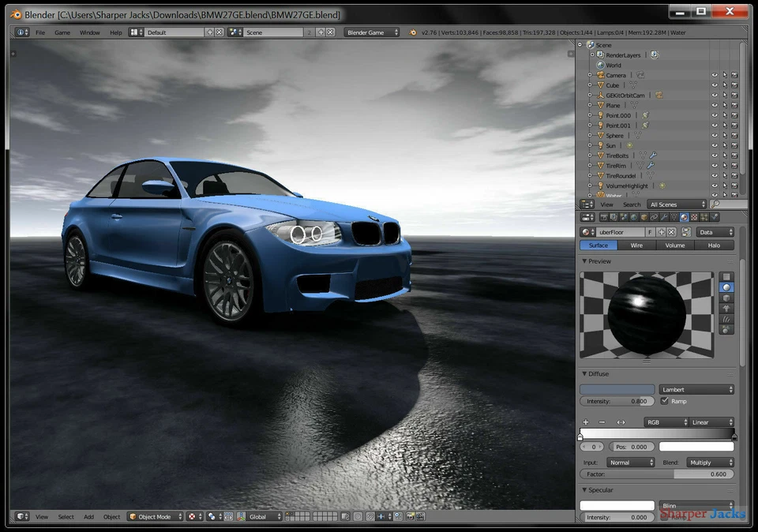Image resolution: width=758 pixels, height=532 pixels.
Task: Click the monkey preview type icon
Action: point(727,309)
